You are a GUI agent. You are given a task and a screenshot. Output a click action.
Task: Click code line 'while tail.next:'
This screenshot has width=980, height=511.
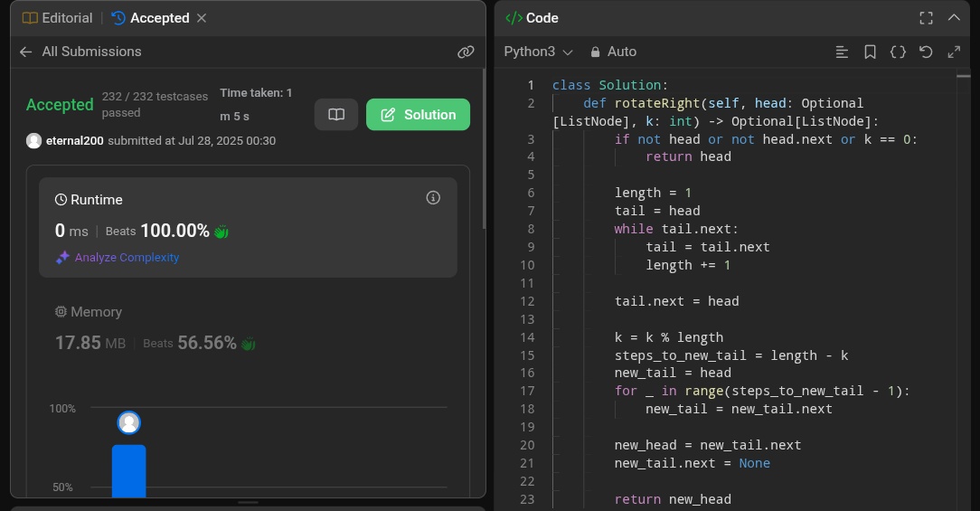(x=676, y=229)
